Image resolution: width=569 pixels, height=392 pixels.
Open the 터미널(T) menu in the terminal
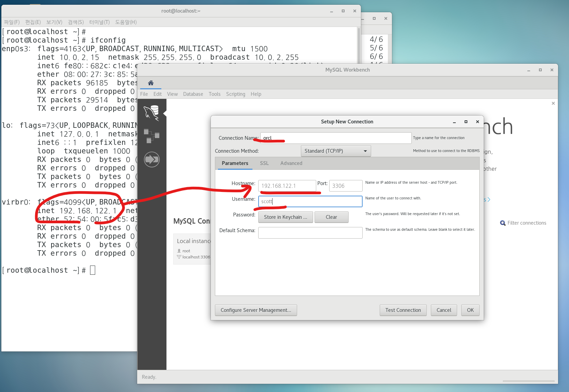(99, 22)
